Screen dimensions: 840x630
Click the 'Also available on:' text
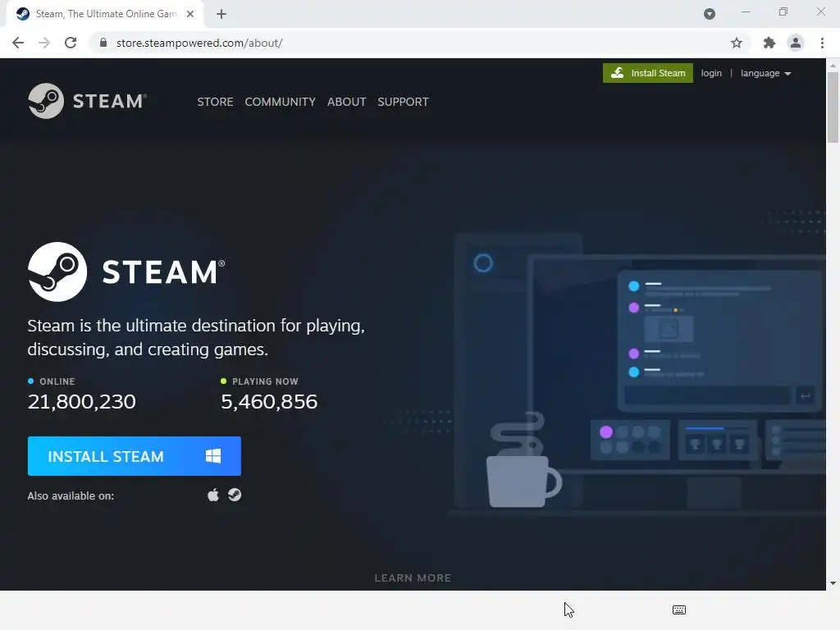[x=71, y=495]
